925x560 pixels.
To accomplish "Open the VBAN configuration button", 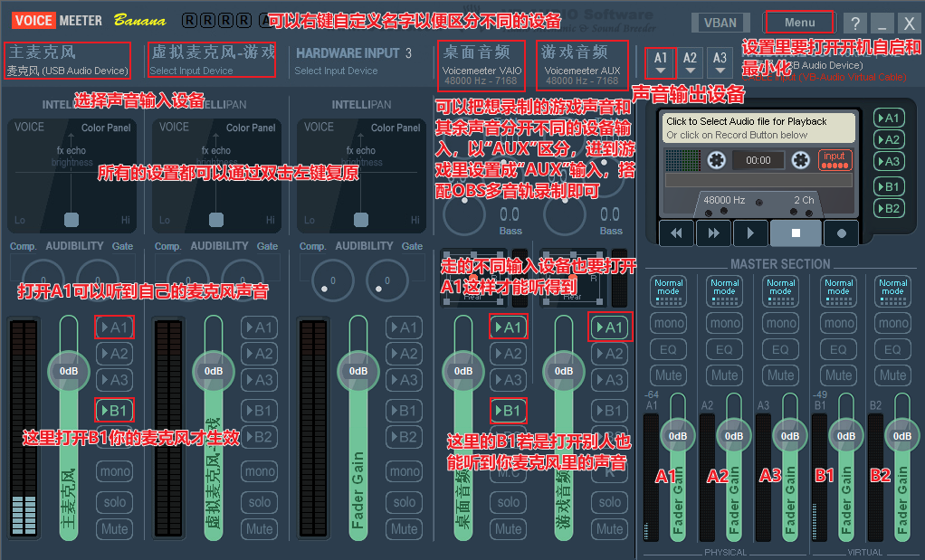I will coord(720,24).
